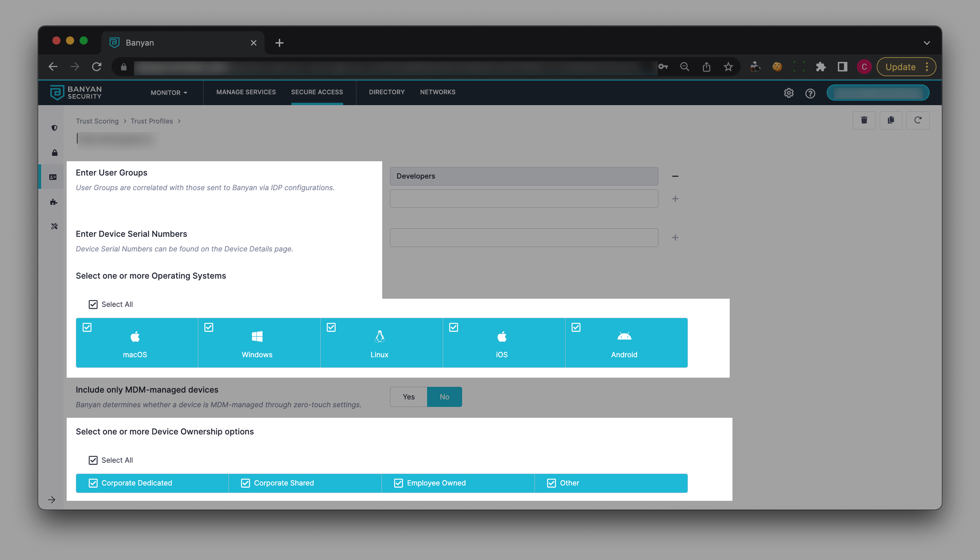Open the Directory navigation tab
Screen dimensions: 980x560
point(386,92)
